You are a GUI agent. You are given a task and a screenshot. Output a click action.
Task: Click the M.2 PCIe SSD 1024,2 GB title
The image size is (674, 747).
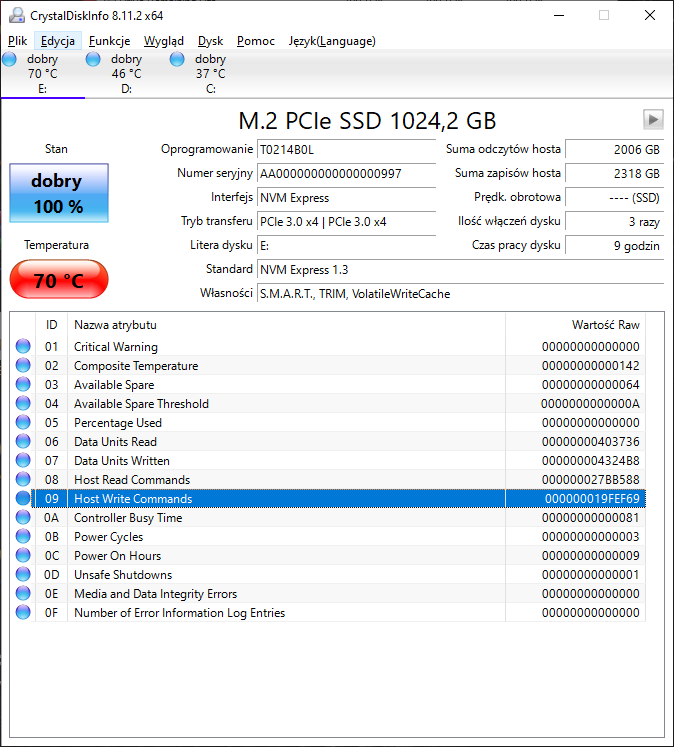(x=367, y=121)
